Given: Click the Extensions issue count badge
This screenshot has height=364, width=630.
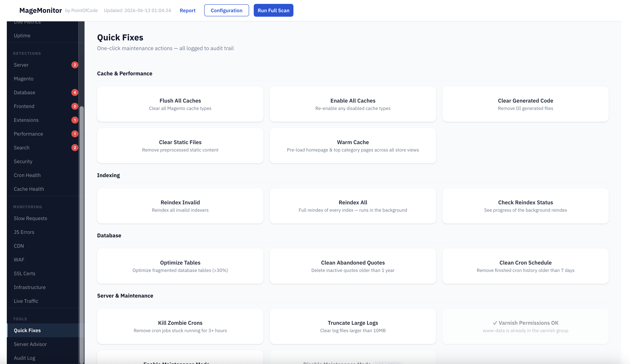Looking at the screenshot, I should 75,120.
